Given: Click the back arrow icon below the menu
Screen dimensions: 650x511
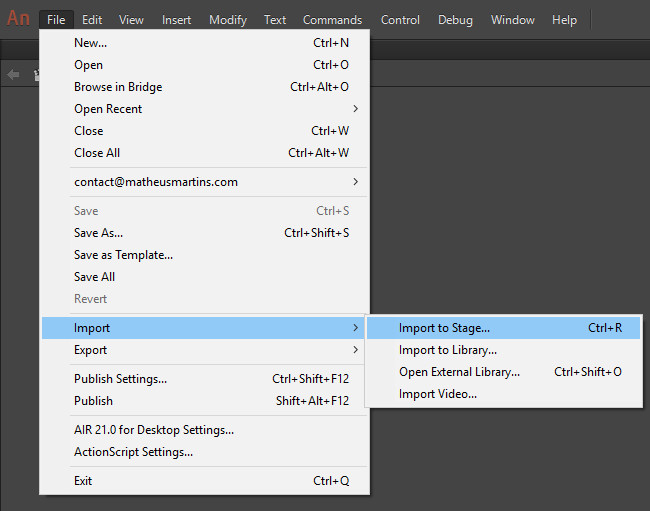Looking at the screenshot, I should tap(13, 75).
